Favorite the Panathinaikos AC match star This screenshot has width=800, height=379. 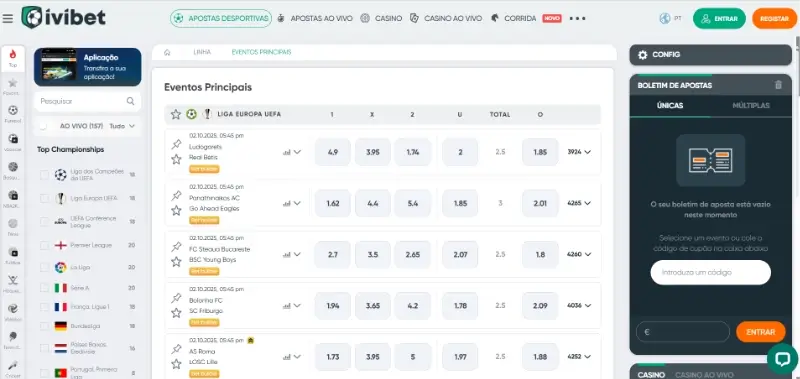pos(176,210)
